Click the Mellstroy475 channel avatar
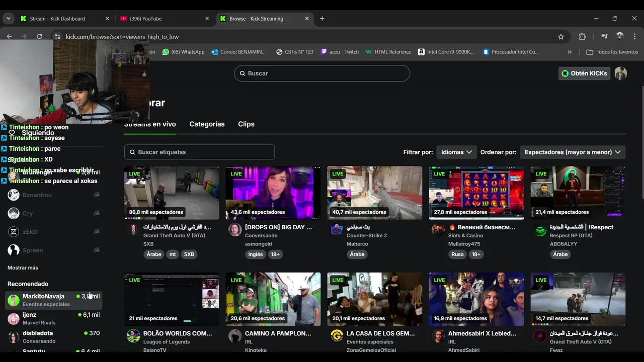Viewport: 644px width, 362px height. 438,230
